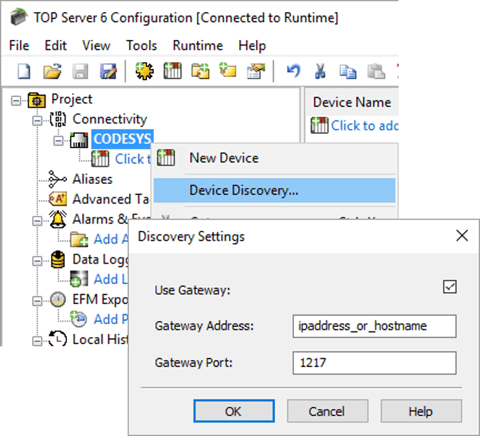The image size is (480, 436).
Task: Collapse the Project tree node
Action: tap(16, 100)
